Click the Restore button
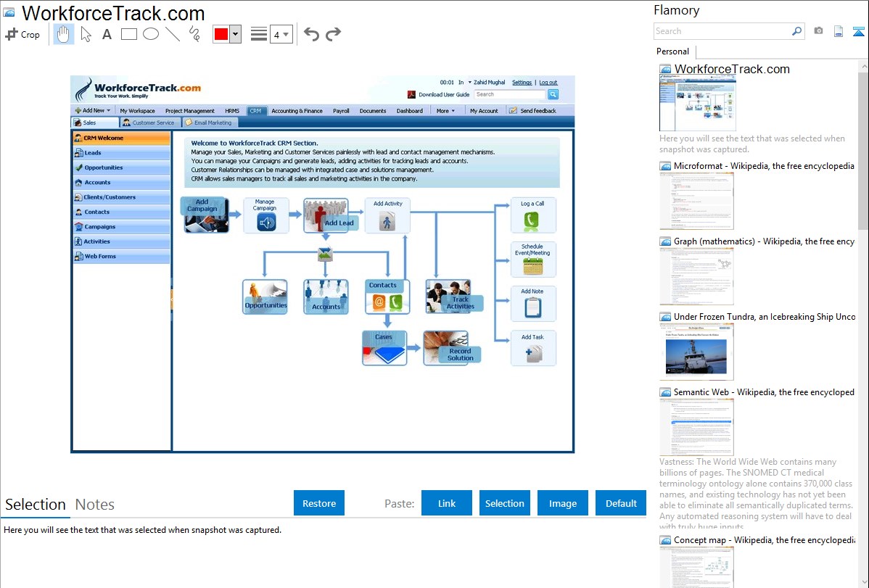The image size is (869, 588). [x=319, y=503]
